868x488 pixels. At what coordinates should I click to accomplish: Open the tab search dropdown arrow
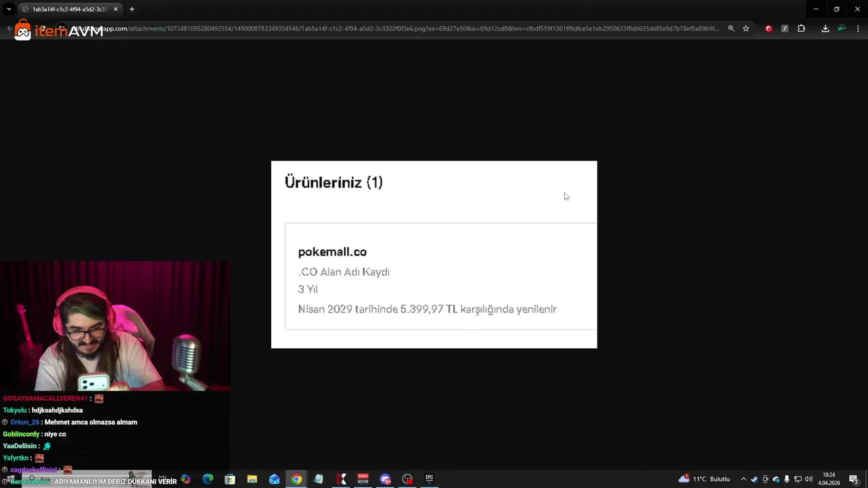(9, 9)
